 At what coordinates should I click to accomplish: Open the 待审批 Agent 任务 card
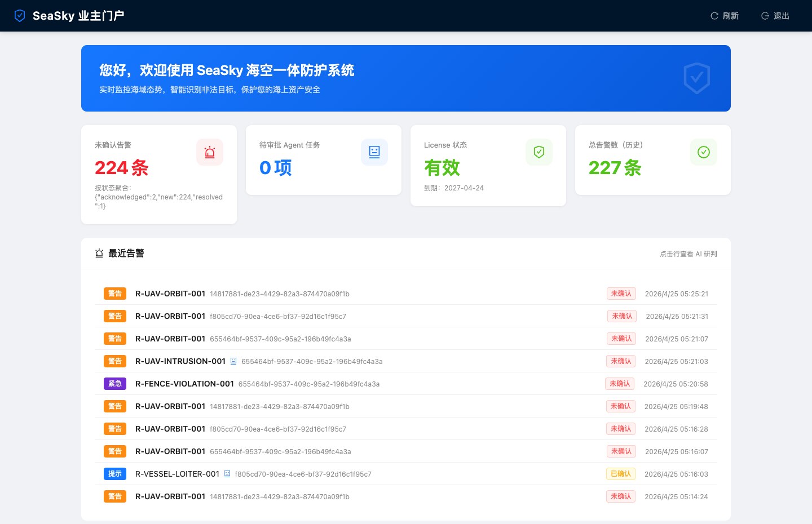(324, 160)
